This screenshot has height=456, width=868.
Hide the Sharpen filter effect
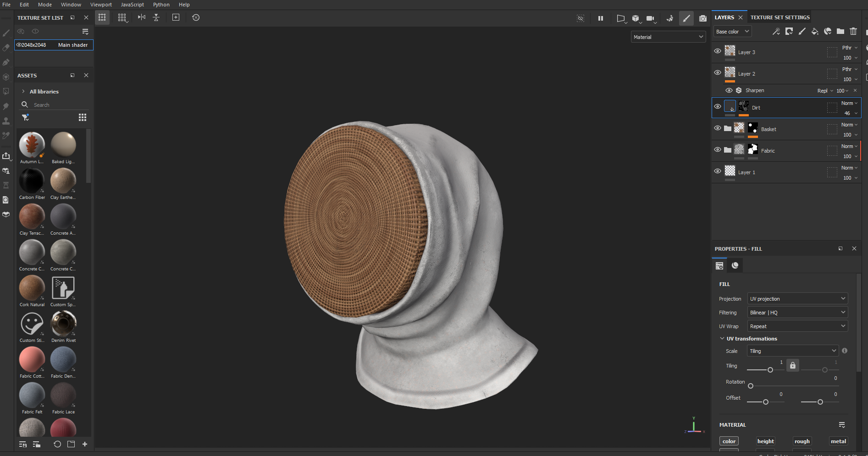tap(729, 90)
